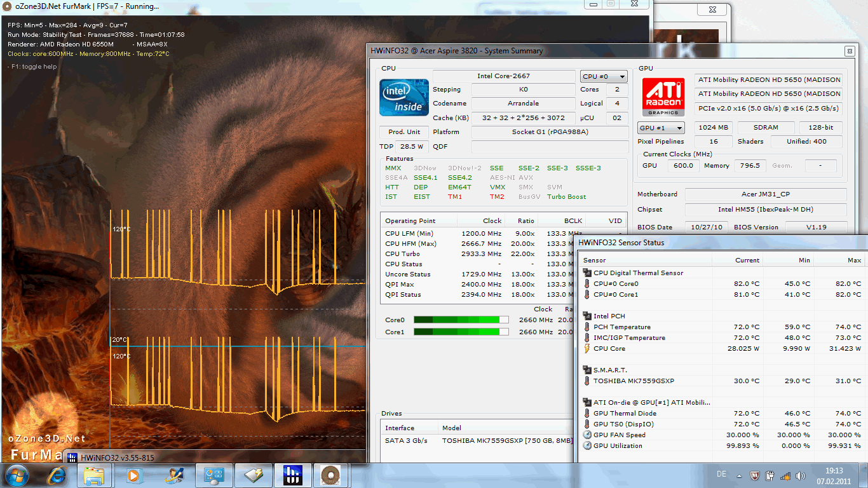Image resolution: width=868 pixels, height=488 pixels.
Task: Click the Chipset field Intel HM55
Action: click(766, 210)
